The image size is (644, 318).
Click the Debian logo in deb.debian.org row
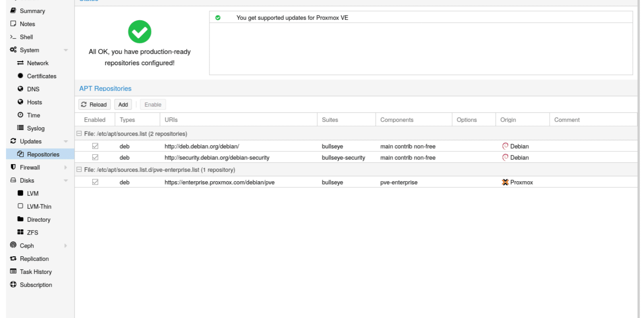(505, 146)
